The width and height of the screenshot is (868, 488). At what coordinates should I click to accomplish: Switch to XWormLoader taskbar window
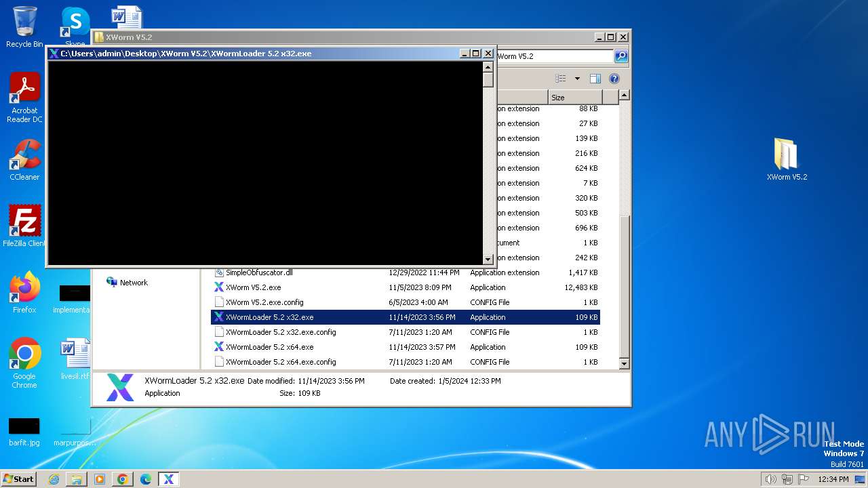[169, 479]
